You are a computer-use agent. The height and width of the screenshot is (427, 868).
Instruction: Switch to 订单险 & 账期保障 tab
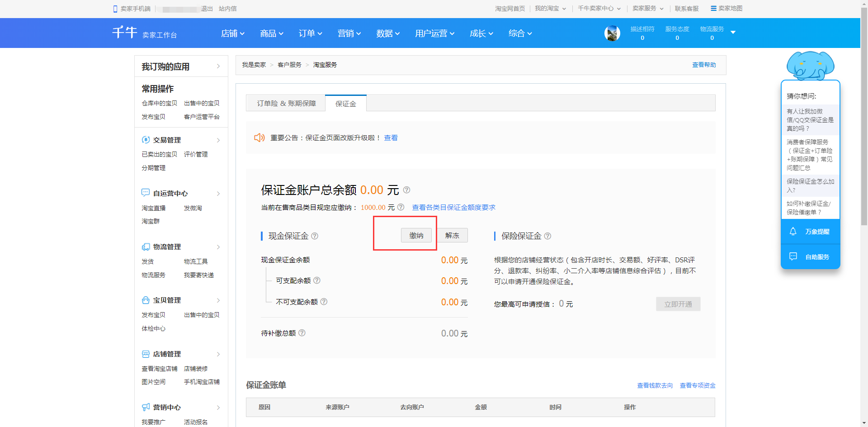[286, 103]
